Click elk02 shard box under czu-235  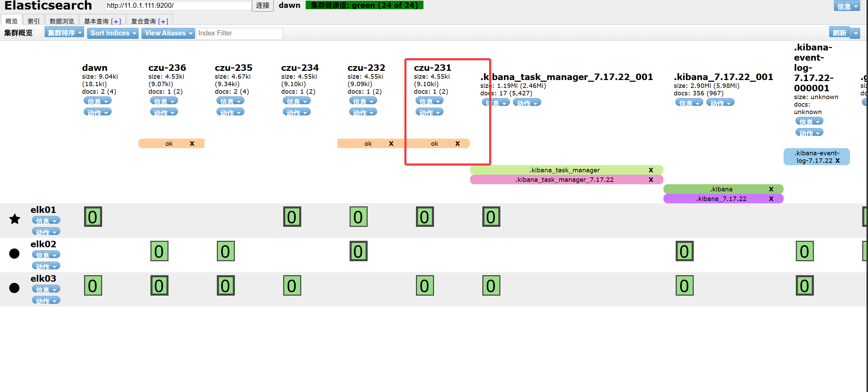point(226,251)
